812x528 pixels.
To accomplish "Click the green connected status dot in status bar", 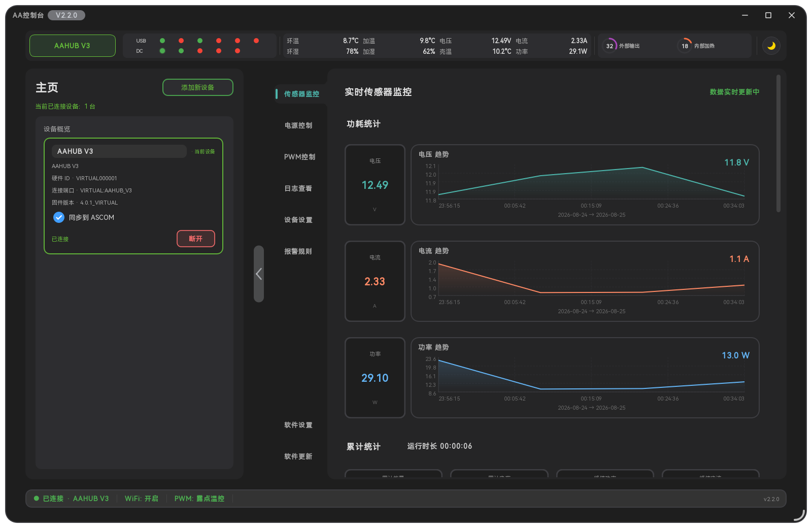I will coord(37,499).
